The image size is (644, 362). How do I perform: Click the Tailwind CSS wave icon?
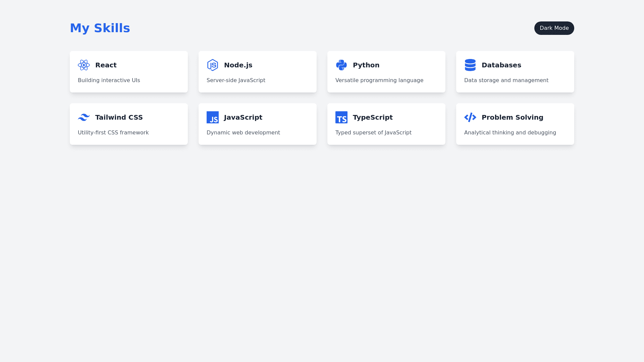click(84, 117)
